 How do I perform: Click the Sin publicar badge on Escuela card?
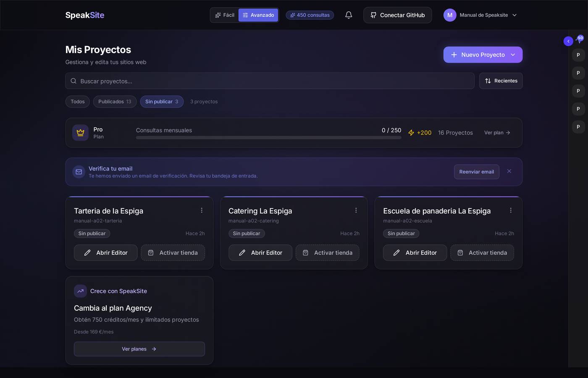(401, 234)
